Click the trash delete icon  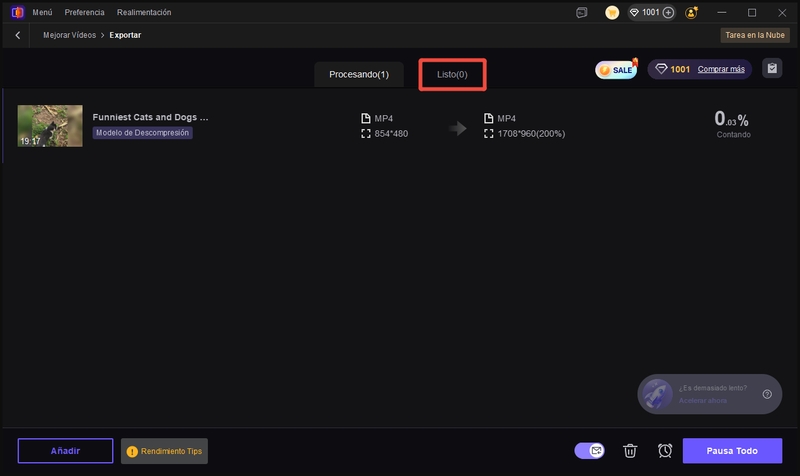point(630,450)
